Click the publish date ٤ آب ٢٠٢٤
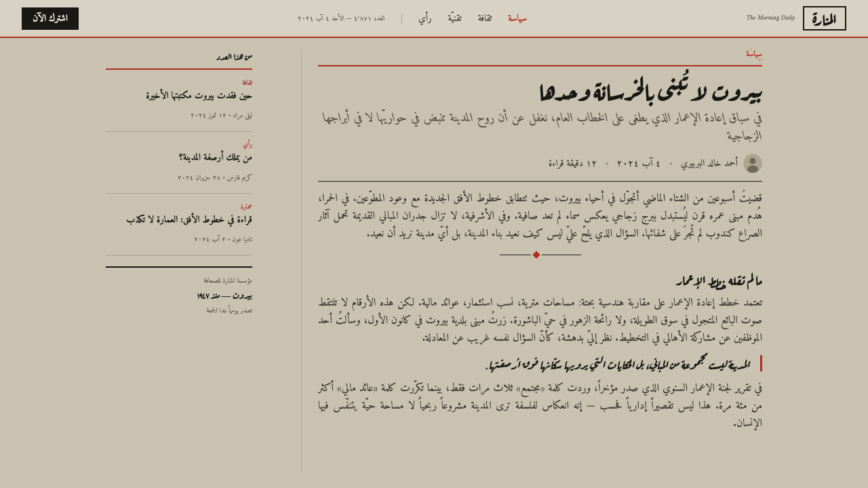The image size is (868, 488). click(x=638, y=163)
